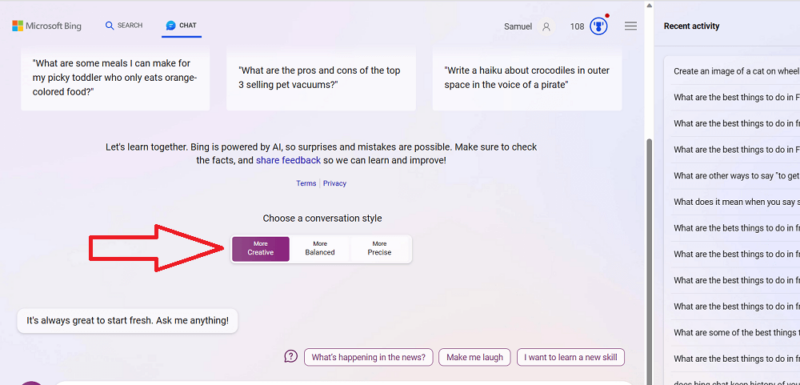The width and height of the screenshot is (800, 385).
Task: Open recent activity "What are other ways to say"
Action: click(736, 176)
